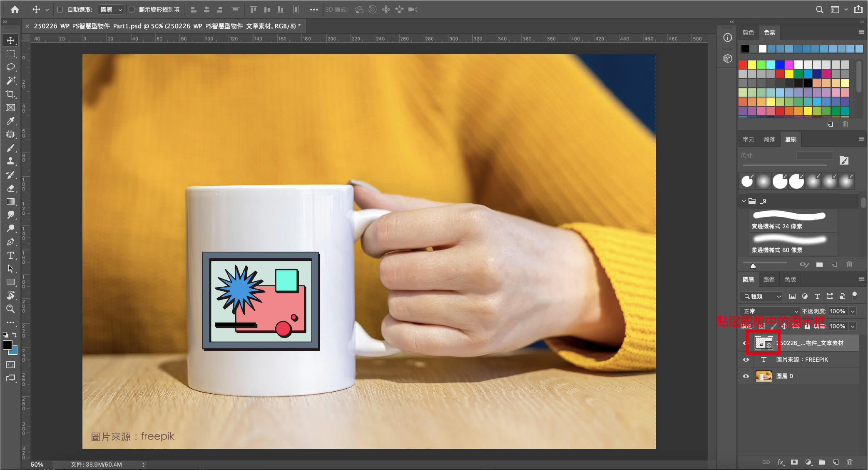868x470 pixels.
Task: Select the Eraser tool
Action: pos(10,188)
